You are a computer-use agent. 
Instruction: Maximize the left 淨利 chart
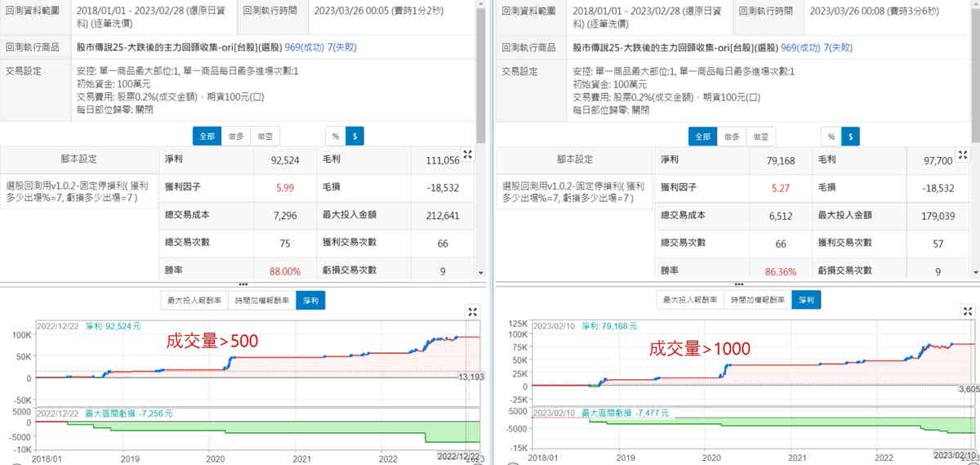pos(472,311)
